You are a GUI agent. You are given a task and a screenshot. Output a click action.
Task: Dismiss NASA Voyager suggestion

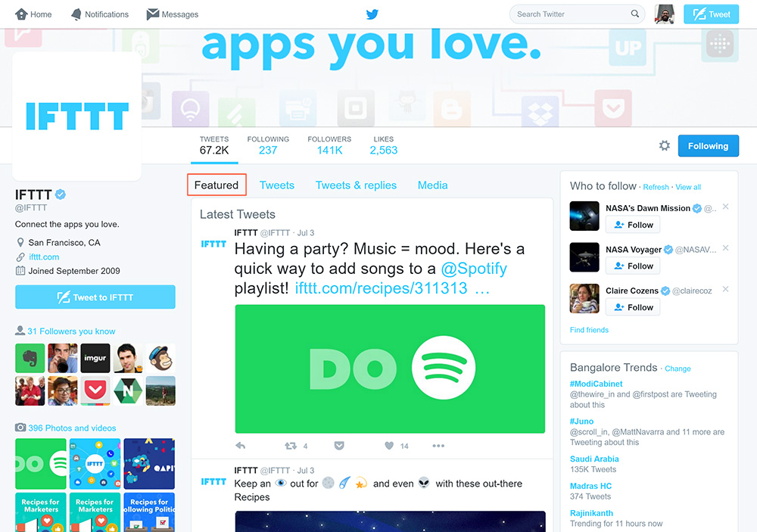click(x=725, y=248)
